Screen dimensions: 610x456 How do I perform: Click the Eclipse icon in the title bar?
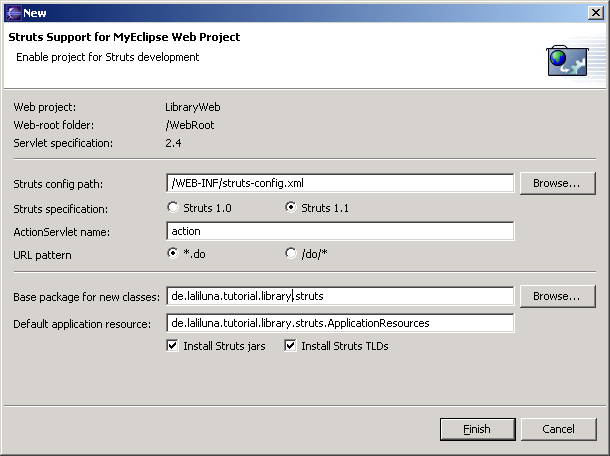click(11, 12)
